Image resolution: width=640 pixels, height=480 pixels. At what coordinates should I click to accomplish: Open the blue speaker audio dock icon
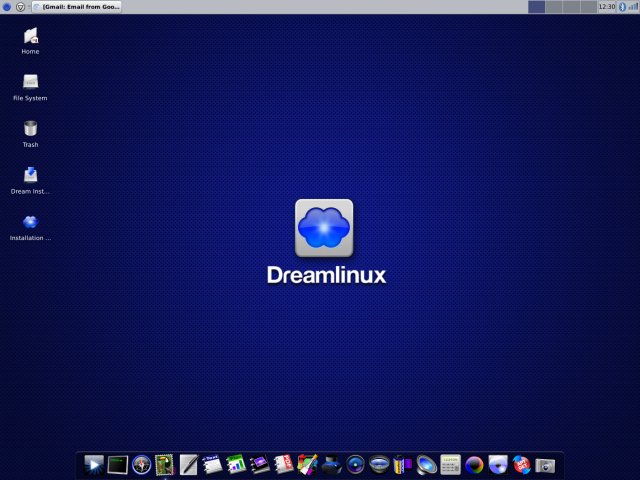pyautogui.click(x=426, y=465)
